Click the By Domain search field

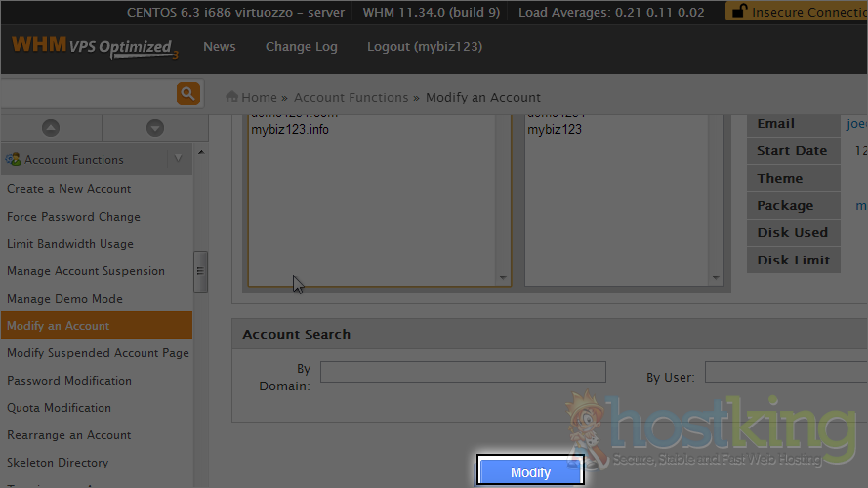463,372
